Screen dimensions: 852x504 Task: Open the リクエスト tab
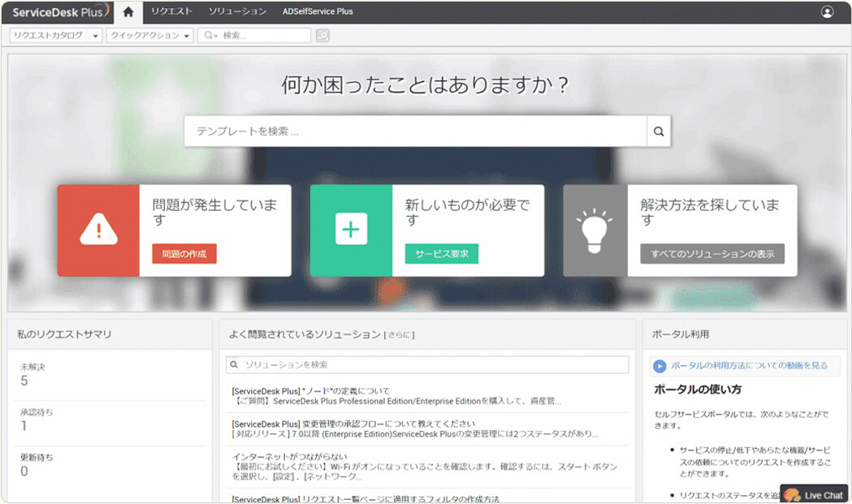[x=171, y=11]
